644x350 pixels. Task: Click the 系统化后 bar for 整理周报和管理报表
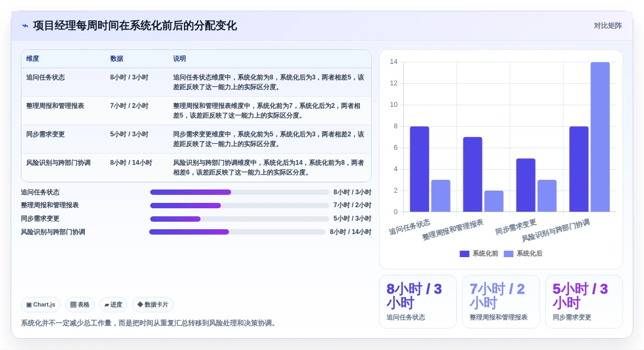(494, 201)
